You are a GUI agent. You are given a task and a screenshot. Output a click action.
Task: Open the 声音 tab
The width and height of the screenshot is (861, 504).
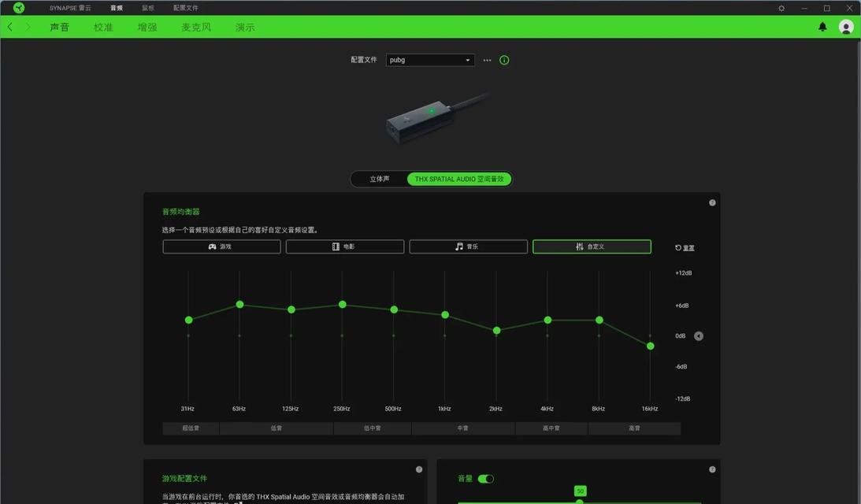point(59,27)
